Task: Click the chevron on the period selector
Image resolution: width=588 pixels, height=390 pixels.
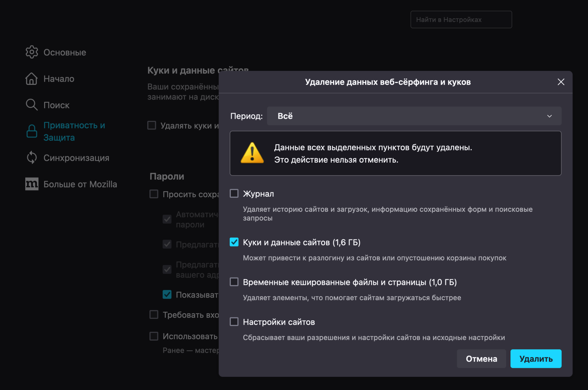Action: [x=550, y=116]
